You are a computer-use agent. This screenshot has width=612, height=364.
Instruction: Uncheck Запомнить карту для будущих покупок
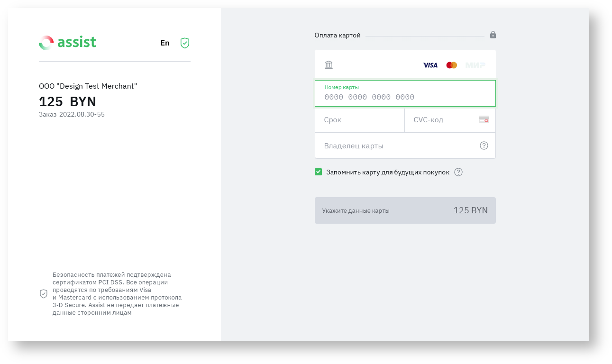point(319,172)
